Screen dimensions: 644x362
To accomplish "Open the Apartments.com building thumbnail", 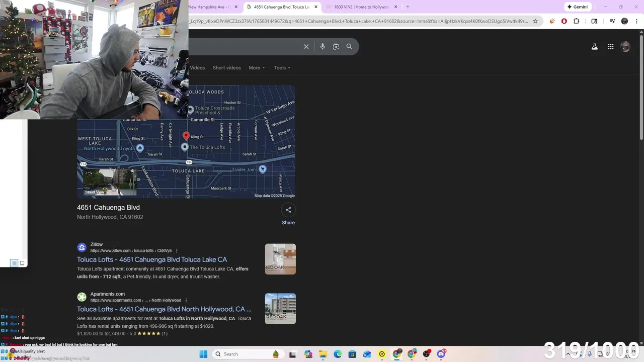I will point(280,309).
